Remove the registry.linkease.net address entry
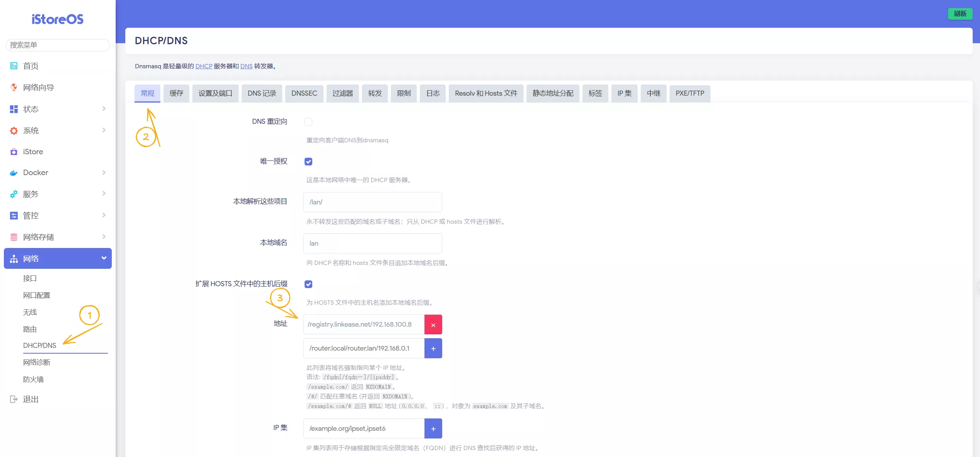Image resolution: width=980 pixels, height=457 pixels. 433,325
